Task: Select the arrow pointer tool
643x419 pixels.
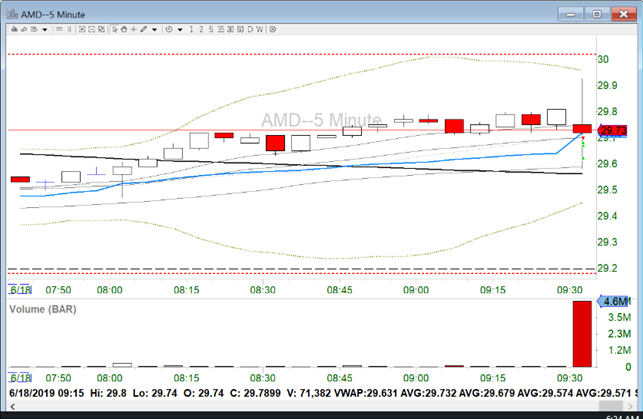Action: tap(114, 29)
